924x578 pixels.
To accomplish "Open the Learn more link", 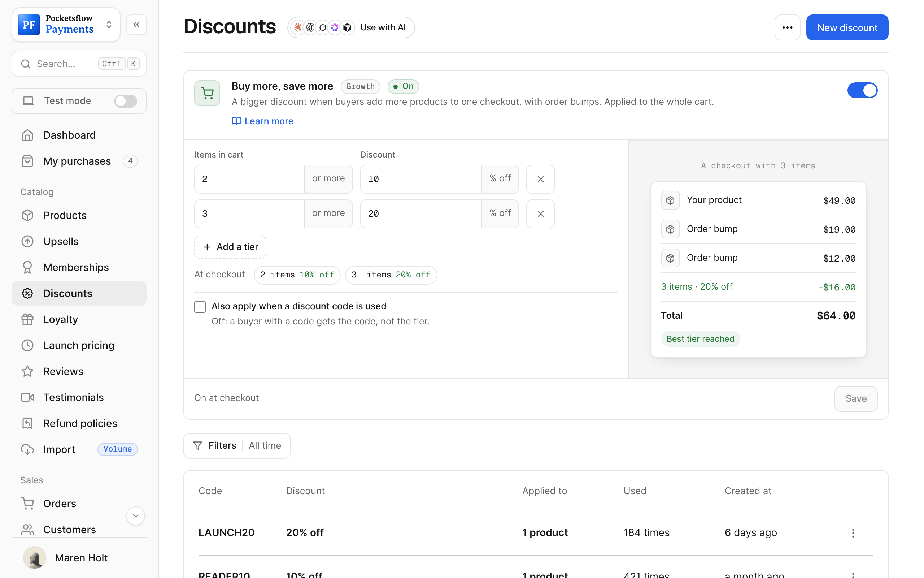I will point(263,121).
